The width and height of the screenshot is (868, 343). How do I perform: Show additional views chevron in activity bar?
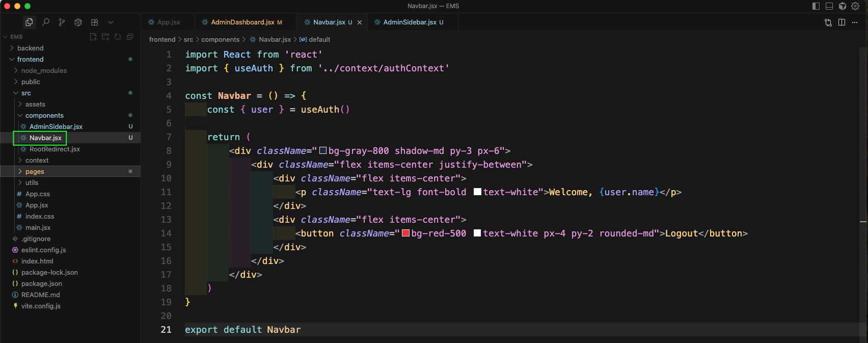(111, 22)
